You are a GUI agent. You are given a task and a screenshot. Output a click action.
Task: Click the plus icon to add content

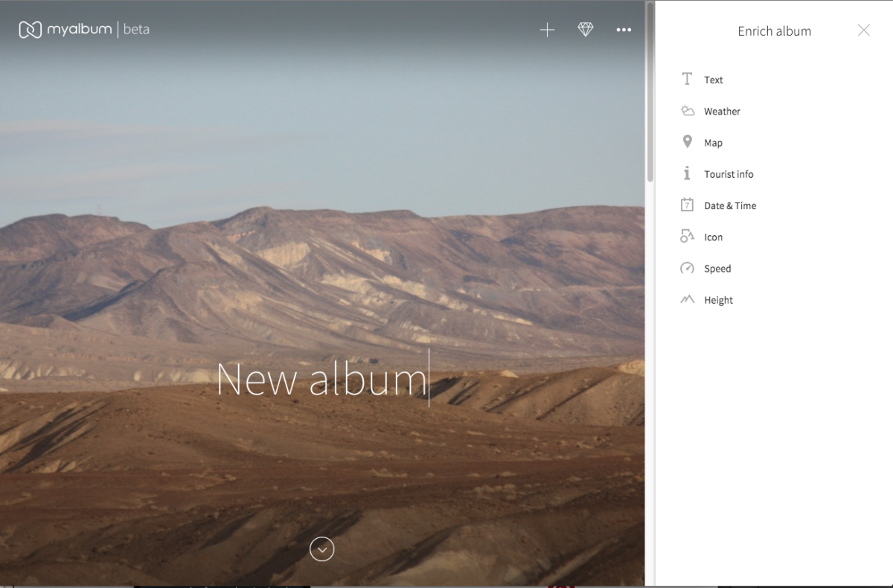(x=547, y=30)
